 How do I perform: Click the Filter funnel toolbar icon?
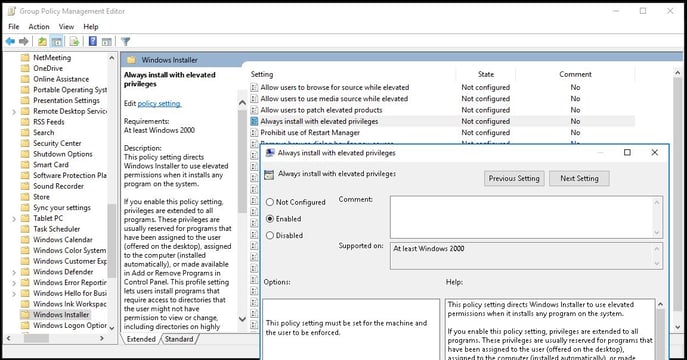(125, 42)
